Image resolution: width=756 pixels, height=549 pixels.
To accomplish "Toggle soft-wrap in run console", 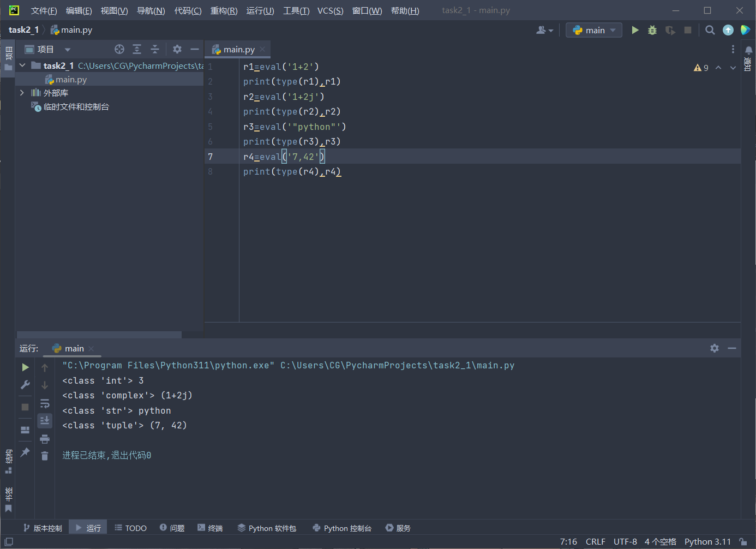I will click(45, 403).
